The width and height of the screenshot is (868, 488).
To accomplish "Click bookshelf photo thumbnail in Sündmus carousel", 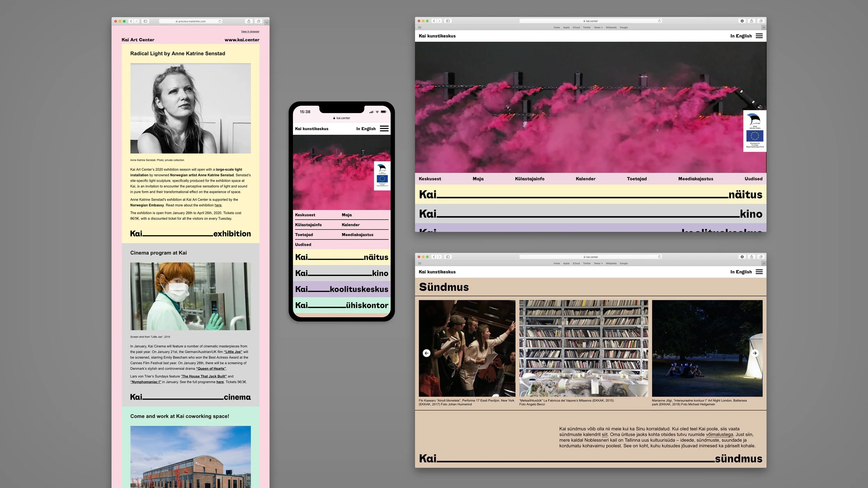I will (x=583, y=348).
